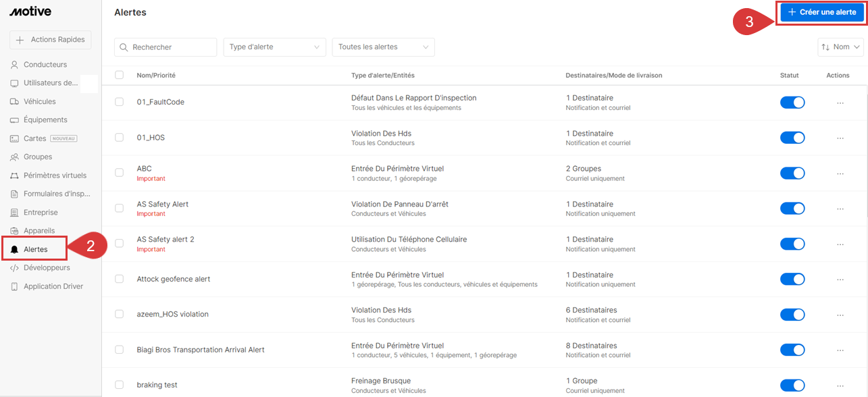
Task: Open Application Driver phone icon
Action: (15, 286)
